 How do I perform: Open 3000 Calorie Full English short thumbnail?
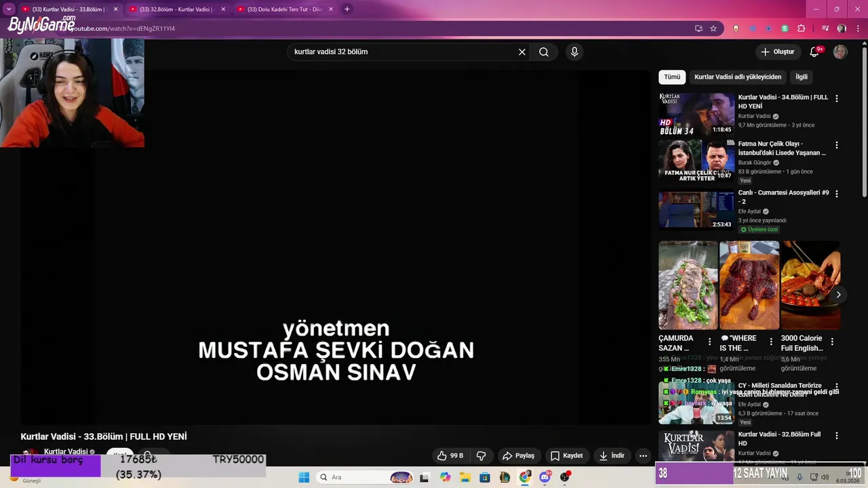(810, 285)
